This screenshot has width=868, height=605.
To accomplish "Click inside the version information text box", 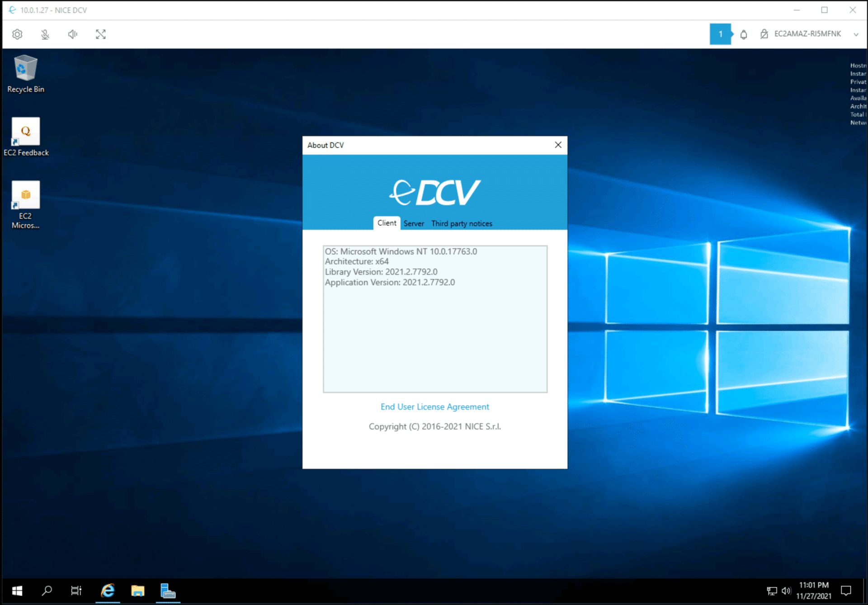I will tap(435, 319).
